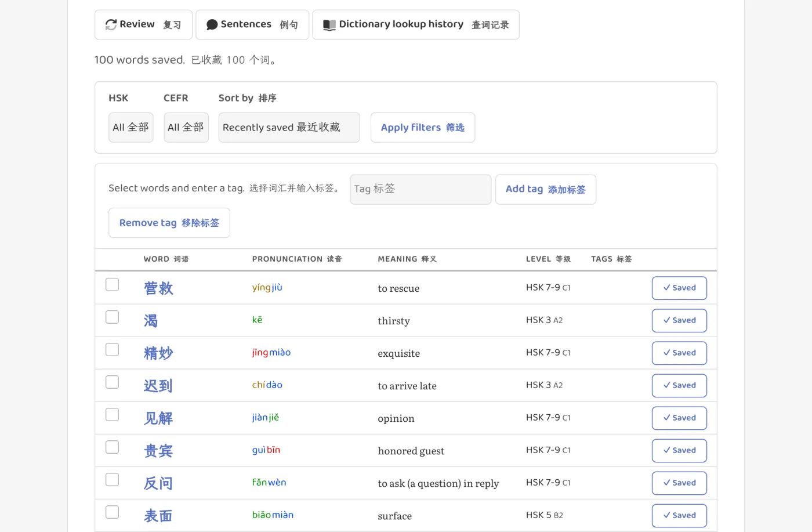Open the Sentences 例句 tab
This screenshot has height=532, width=812.
[252, 24]
